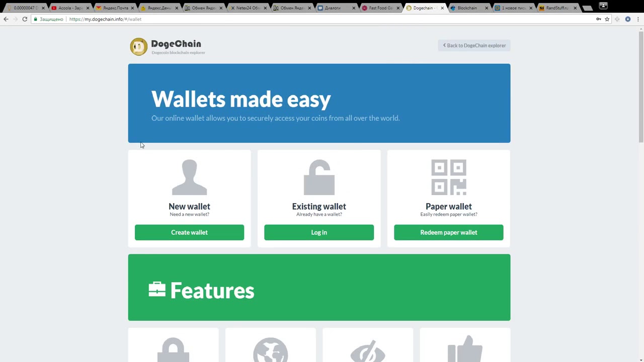Click the crossed-out eye feature icon
This screenshot has height=362, width=644.
pyautogui.click(x=368, y=350)
